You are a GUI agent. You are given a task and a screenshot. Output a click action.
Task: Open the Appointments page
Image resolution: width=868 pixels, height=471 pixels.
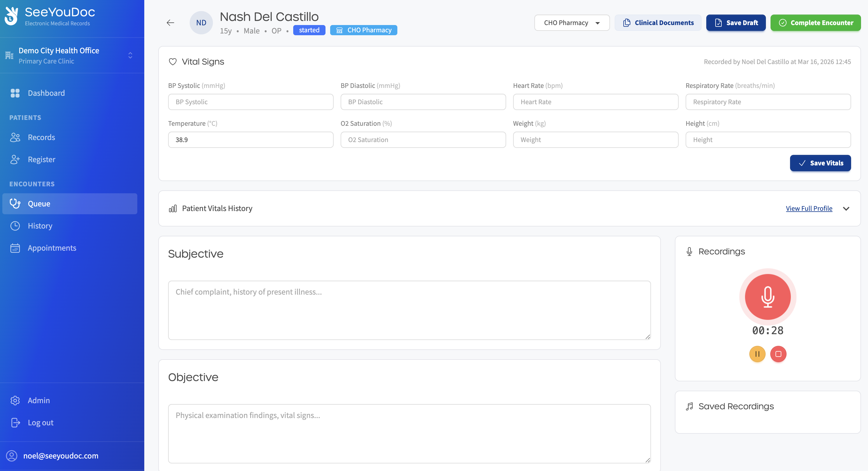pyautogui.click(x=52, y=248)
